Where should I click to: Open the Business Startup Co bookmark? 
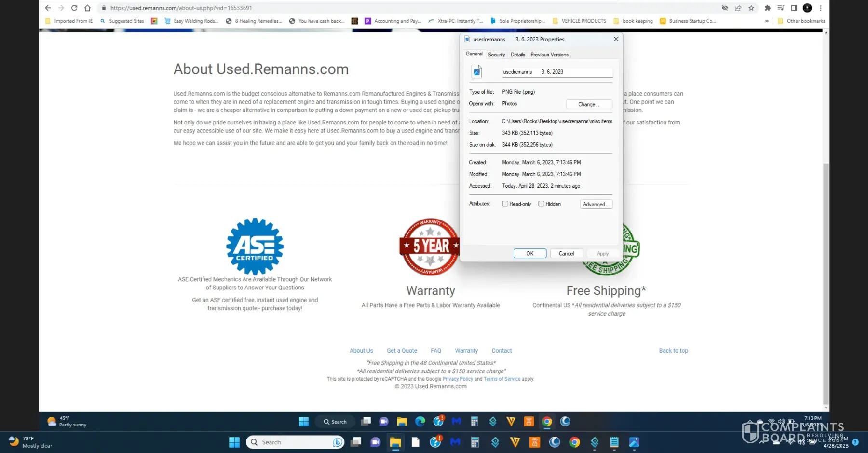click(688, 21)
